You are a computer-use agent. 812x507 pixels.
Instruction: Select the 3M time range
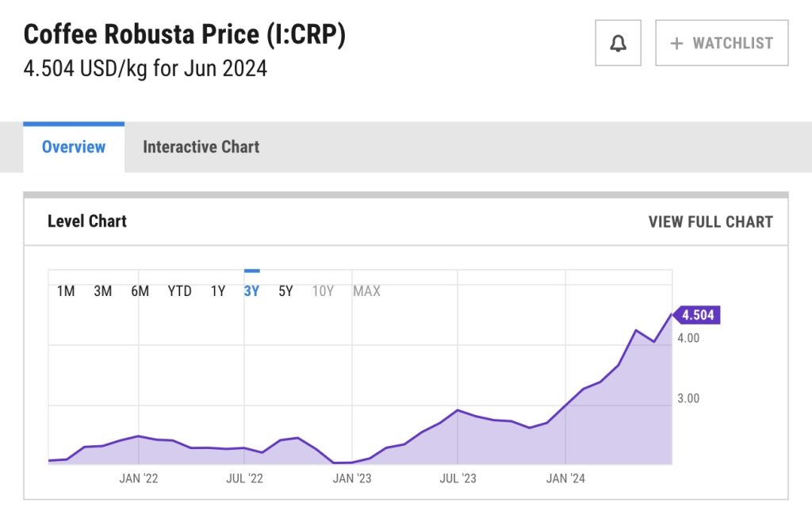tap(103, 291)
